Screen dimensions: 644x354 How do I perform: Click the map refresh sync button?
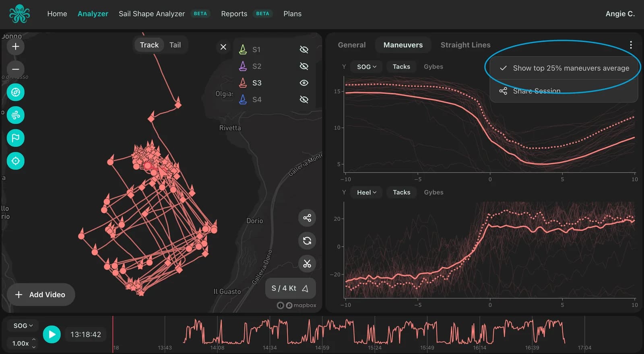pyautogui.click(x=307, y=241)
